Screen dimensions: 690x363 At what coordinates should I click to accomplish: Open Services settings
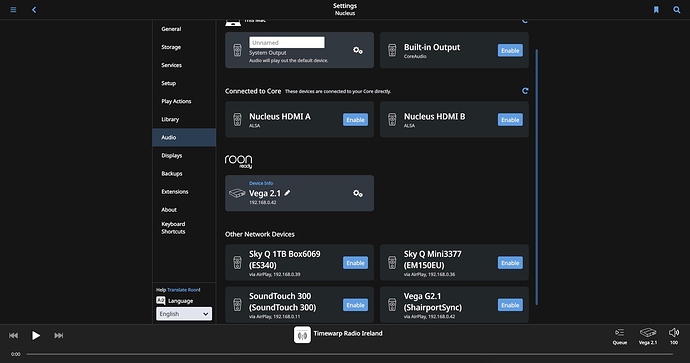tap(184, 65)
